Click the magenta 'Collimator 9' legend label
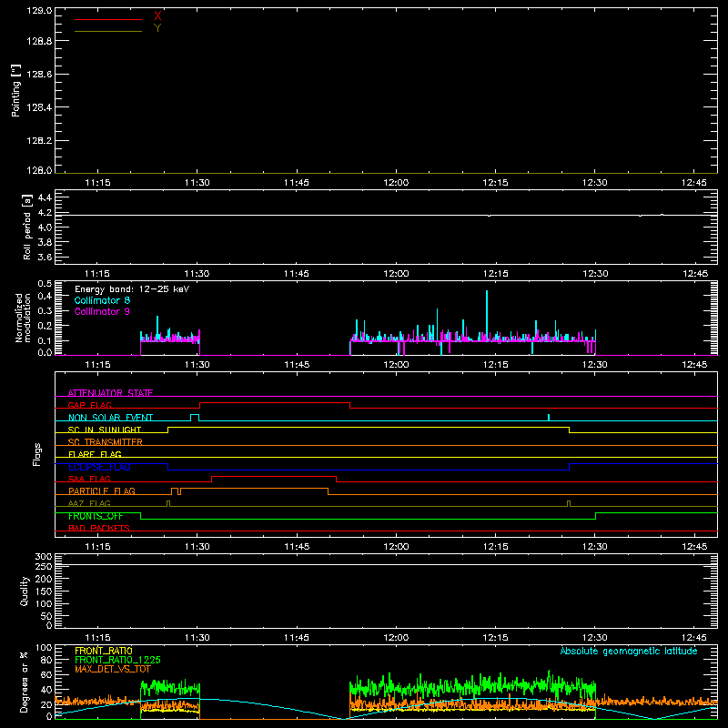 point(102,311)
